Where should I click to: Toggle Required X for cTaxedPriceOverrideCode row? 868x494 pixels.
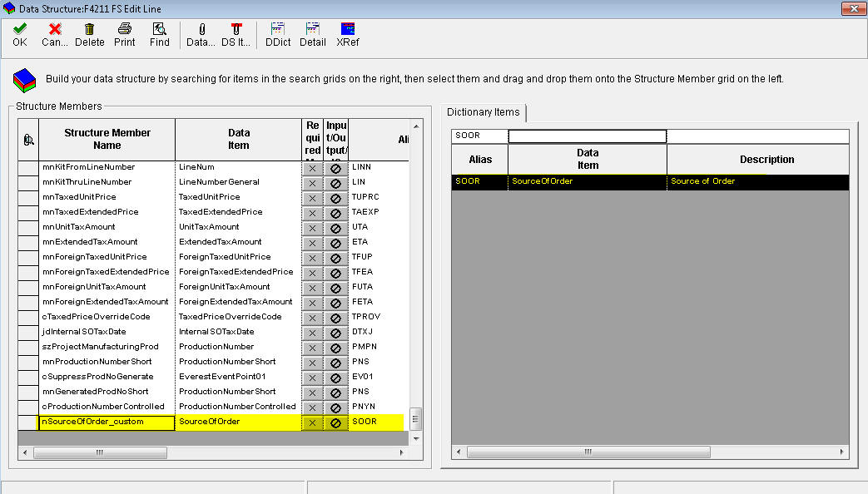click(312, 318)
